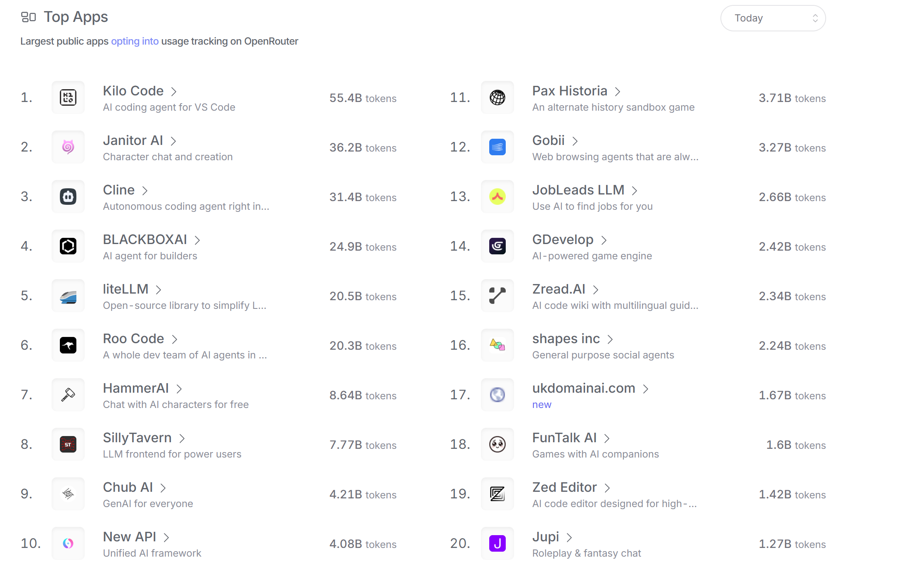Click the BLACKBOXAI hexagon icon
Viewport: 919px width, 588px height.
[x=68, y=246]
